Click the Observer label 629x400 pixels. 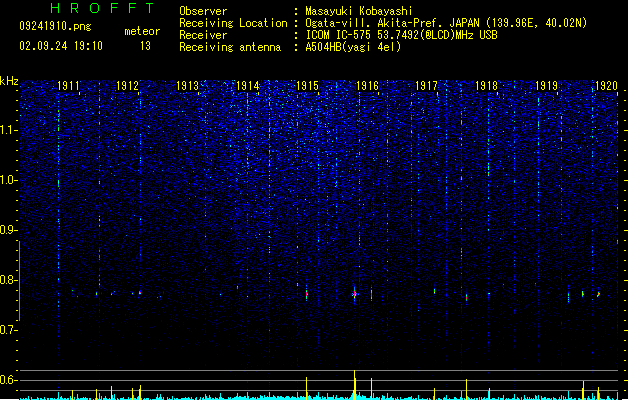203,11
